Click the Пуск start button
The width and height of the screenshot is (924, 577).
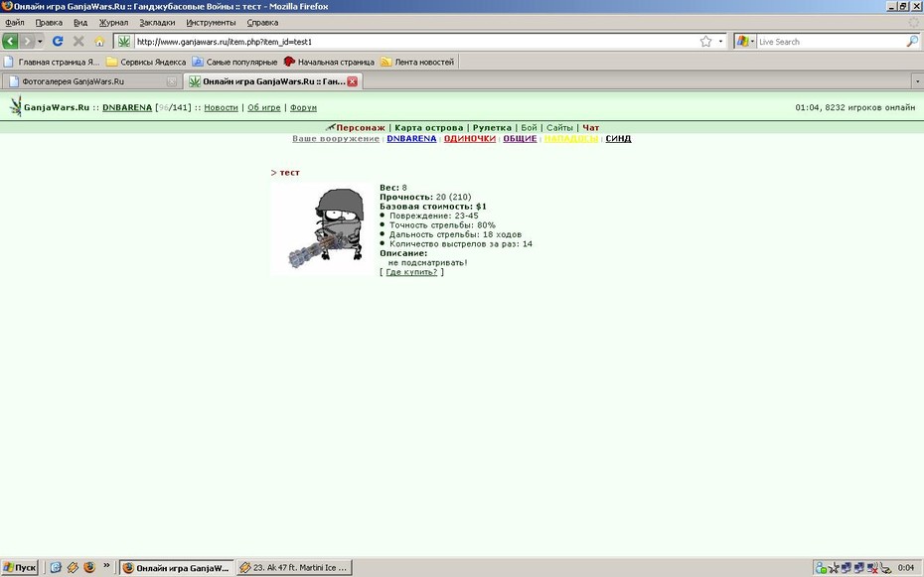tap(20, 568)
